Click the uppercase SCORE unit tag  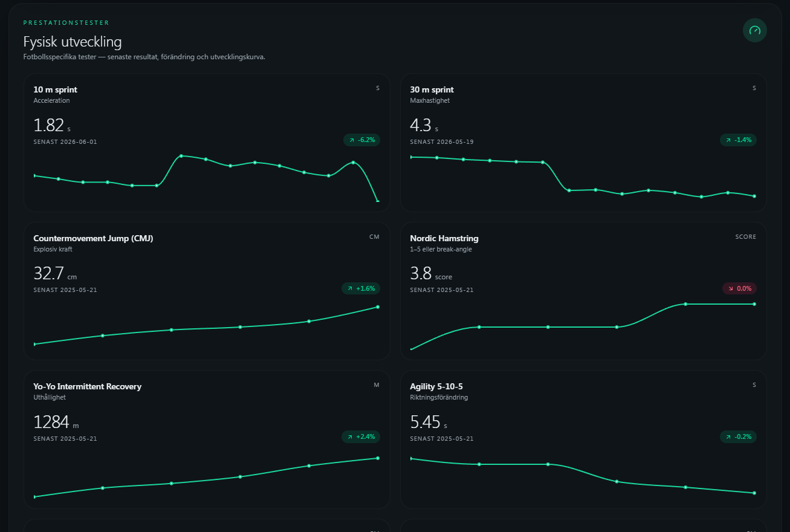(x=746, y=237)
